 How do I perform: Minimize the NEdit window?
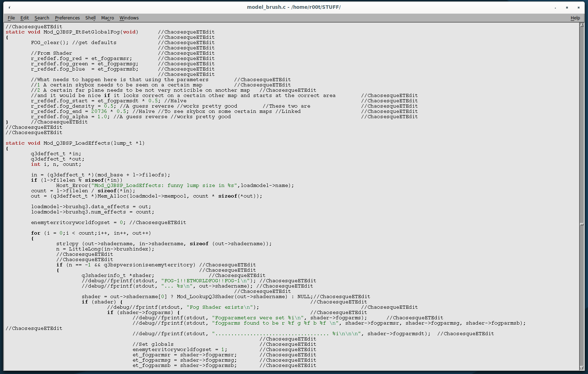pos(555,7)
